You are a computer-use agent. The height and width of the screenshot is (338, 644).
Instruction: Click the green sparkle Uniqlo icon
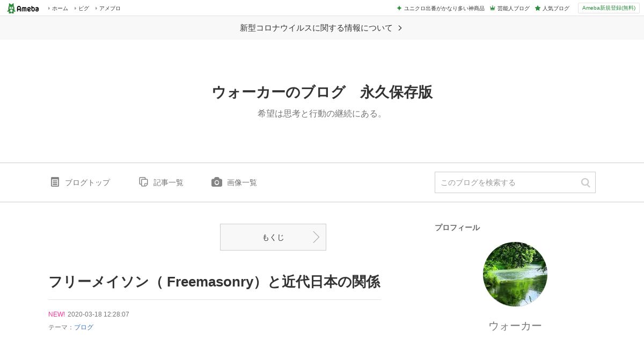coord(399,8)
